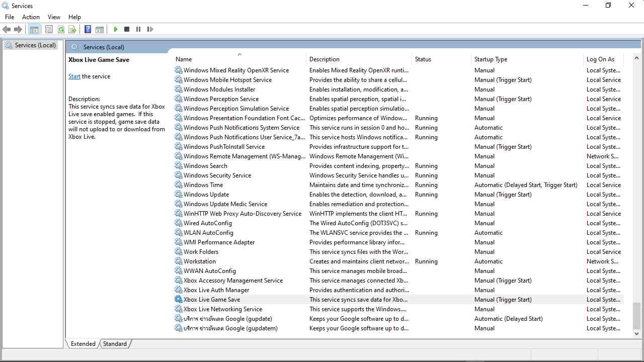
Task: Click the Pause Service toolbar icon
Action: tap(138, 29)
